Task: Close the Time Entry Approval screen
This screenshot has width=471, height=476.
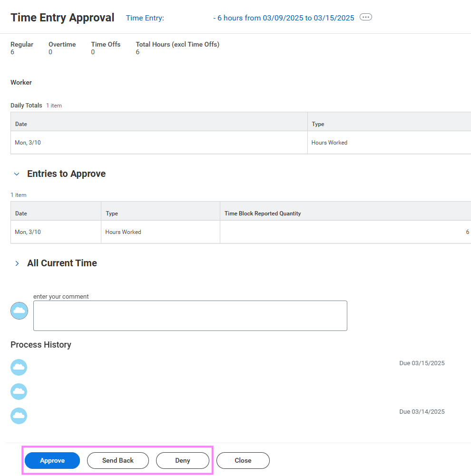Action: click(243, 460)
